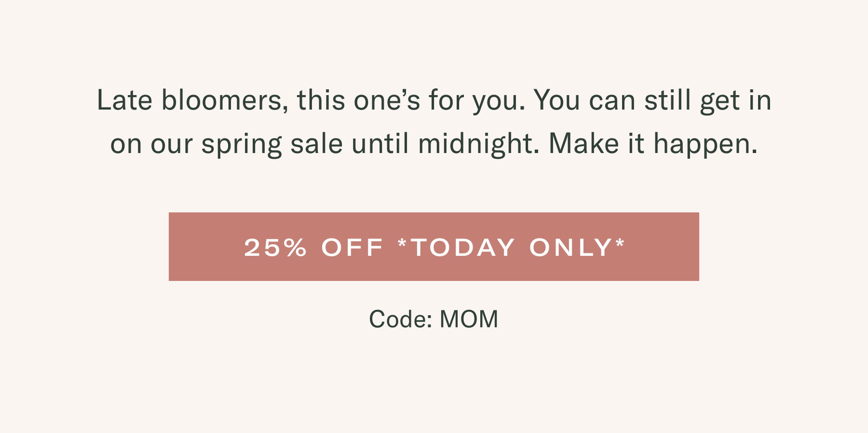Click the phrase "You can still get in"
The image size is (868, 433).
coord(652,100)
